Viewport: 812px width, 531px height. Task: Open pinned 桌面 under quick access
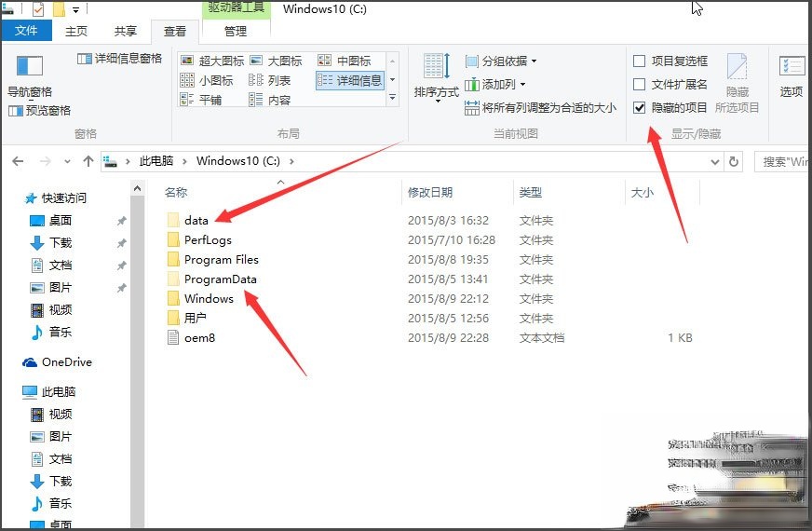click(x=61, y=220)
